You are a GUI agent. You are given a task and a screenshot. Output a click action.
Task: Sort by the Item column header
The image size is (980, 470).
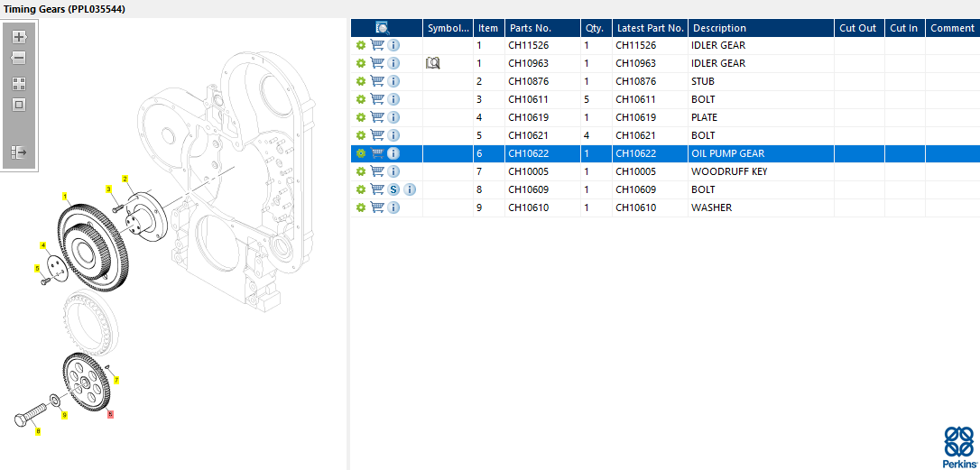pyautogui.click(x=489, y=28)
